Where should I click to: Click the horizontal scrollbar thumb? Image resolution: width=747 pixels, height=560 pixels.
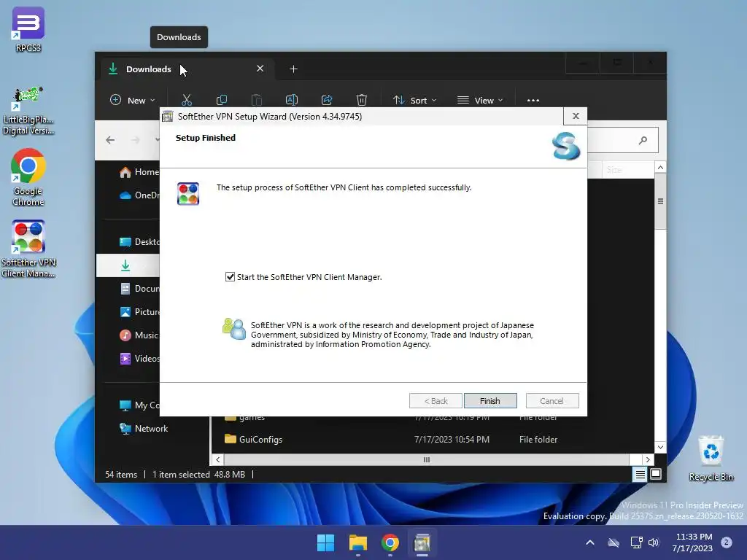point(426,459)
